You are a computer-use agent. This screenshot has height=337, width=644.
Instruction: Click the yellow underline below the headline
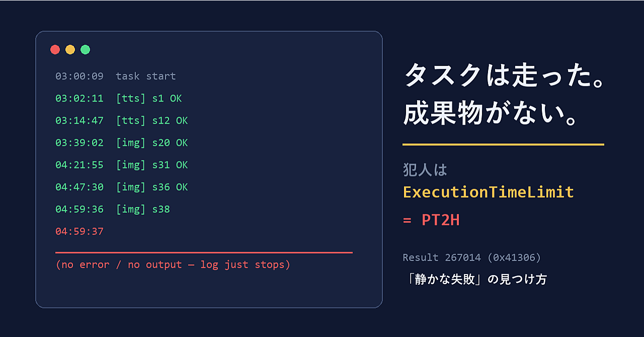[x=503, y=144]
